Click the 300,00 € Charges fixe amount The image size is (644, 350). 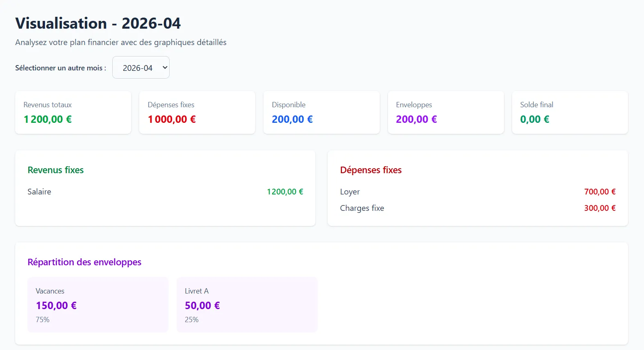(x=599, y=208)
